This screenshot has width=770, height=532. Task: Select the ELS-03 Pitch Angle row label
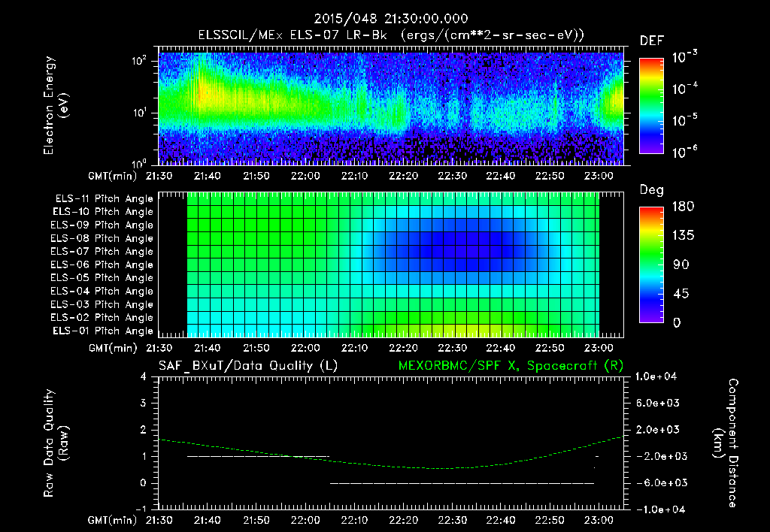point(102,304)
